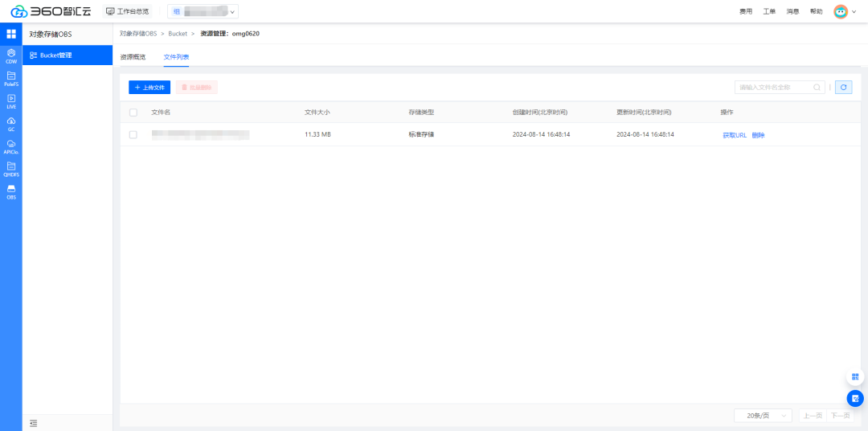The width and height of the screenshot is (868, 431).
Task: Open the GC service icon
Action: pos(11,124)
